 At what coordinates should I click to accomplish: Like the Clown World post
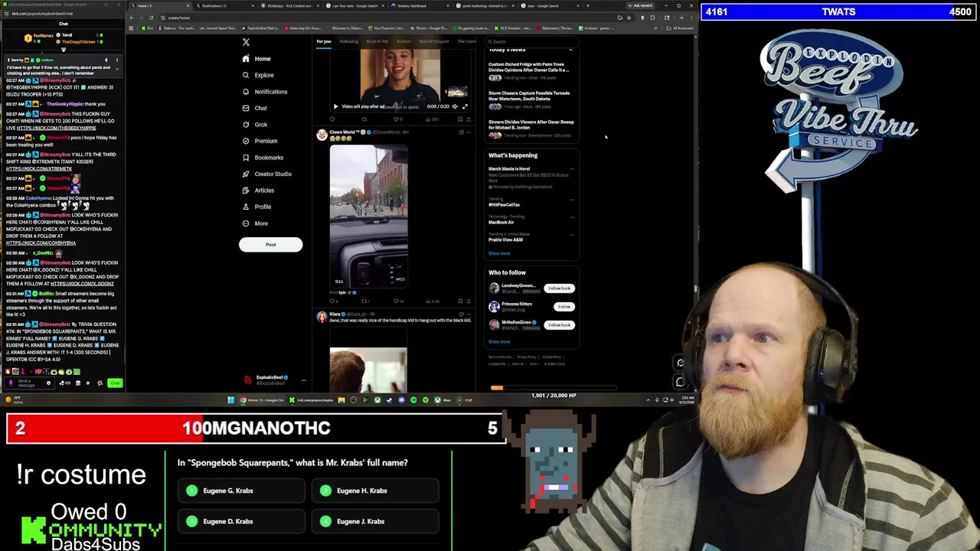(397, 301)
